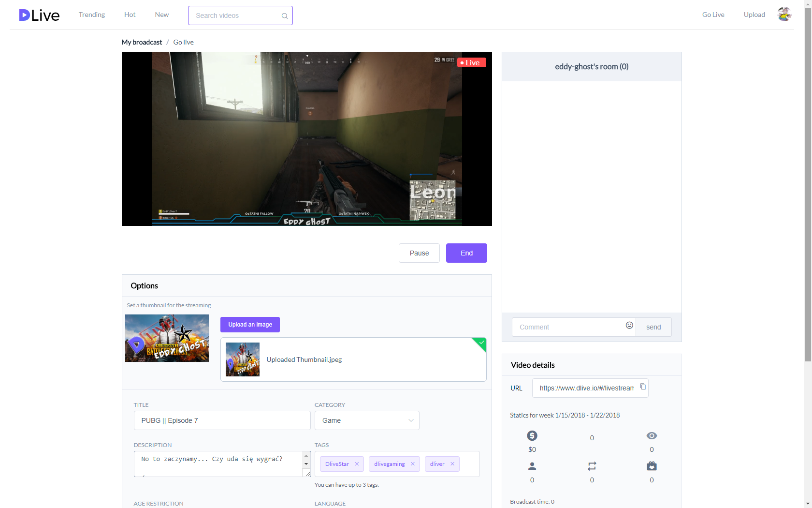Click Uploaded Thumbnail.jpeg small preview
This screenshot has height=508, width=812.
(x=243, y=359)
